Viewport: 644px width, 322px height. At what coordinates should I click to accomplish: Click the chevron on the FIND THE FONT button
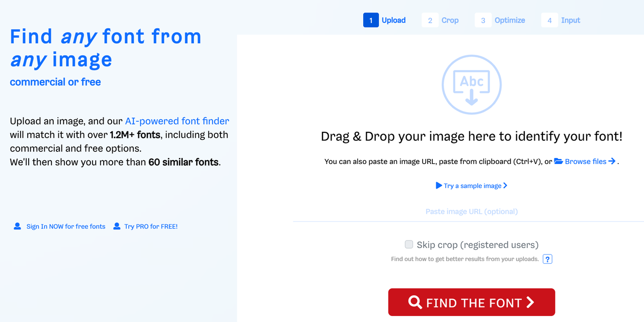pos(530,302)
